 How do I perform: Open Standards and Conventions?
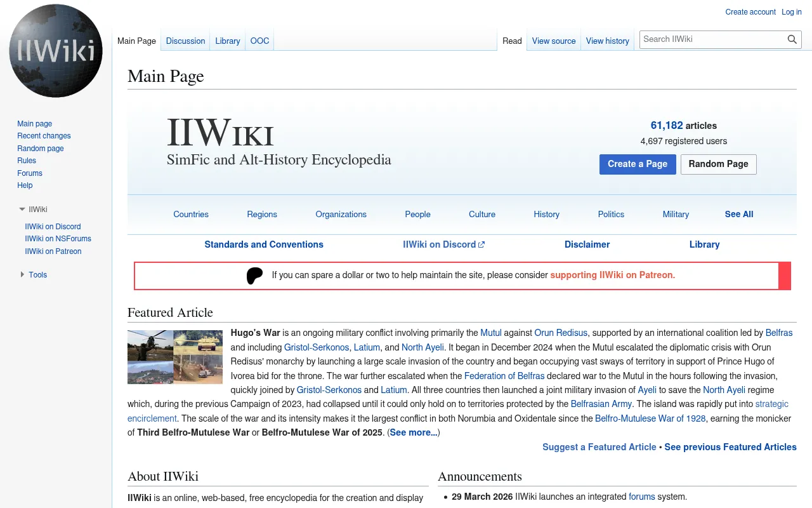(x=264, y=244)
